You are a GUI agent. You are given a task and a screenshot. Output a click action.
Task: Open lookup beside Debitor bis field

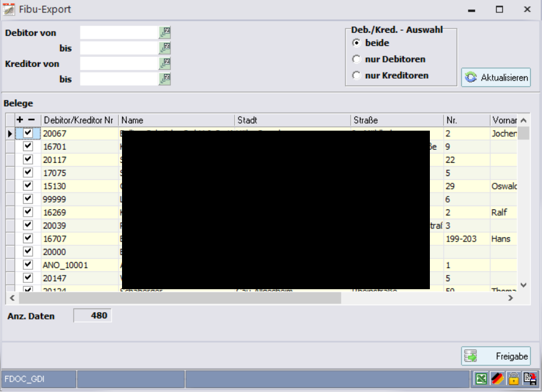165,48
